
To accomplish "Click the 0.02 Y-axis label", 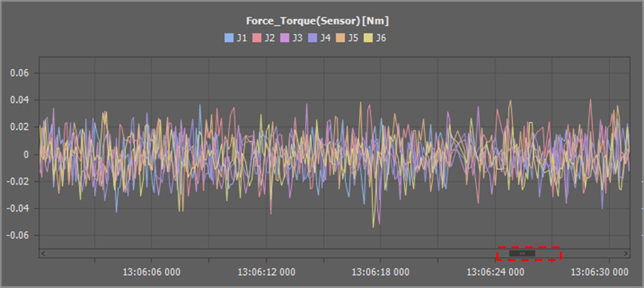I will coord(19,127).
